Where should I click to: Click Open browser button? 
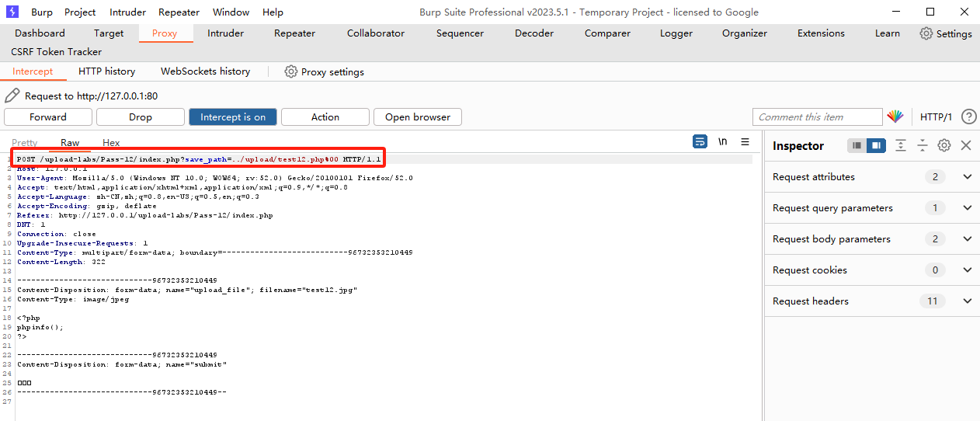[x=418, y=117]
